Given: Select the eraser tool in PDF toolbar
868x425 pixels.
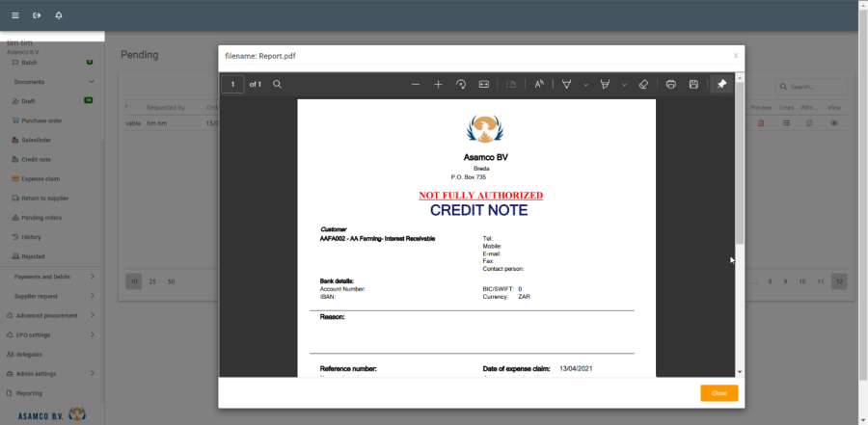Looking at the screenshot, I should click(x=644, y=85).
